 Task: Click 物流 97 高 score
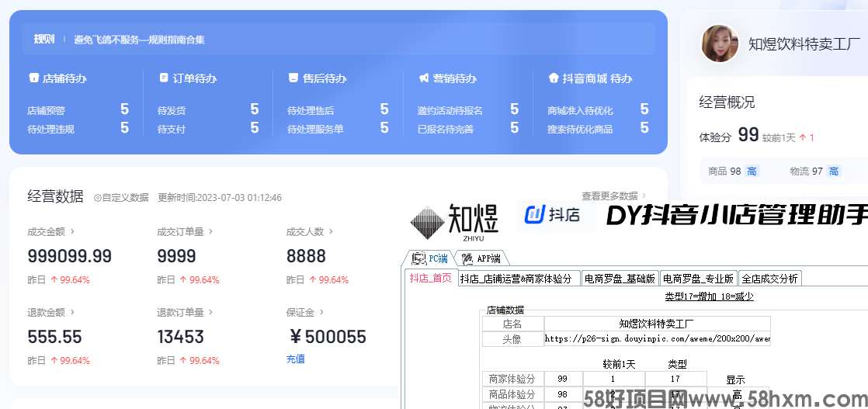click(815, 172)
